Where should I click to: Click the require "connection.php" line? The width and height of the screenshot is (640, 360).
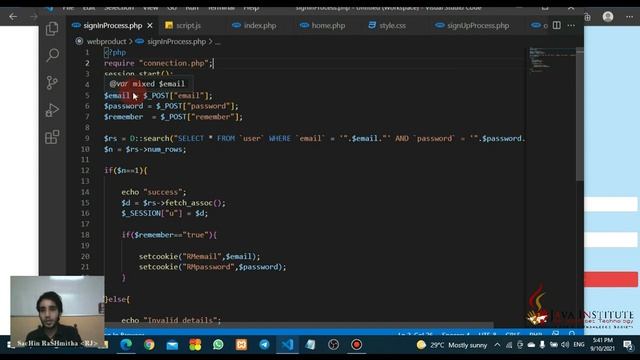[x=158, y=63]
